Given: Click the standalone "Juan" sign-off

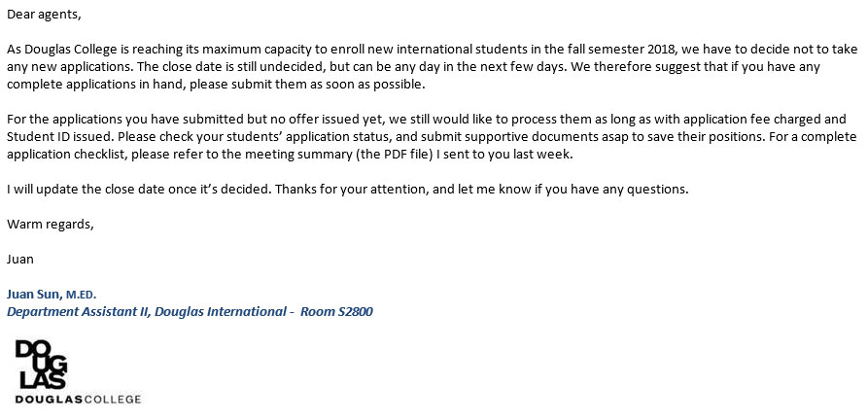Looking at the screenshot, I should tap(20, 259).
